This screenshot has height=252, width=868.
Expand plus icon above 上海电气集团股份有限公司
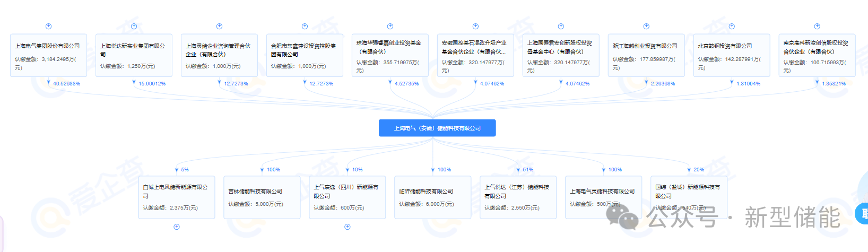pos(48,27)
